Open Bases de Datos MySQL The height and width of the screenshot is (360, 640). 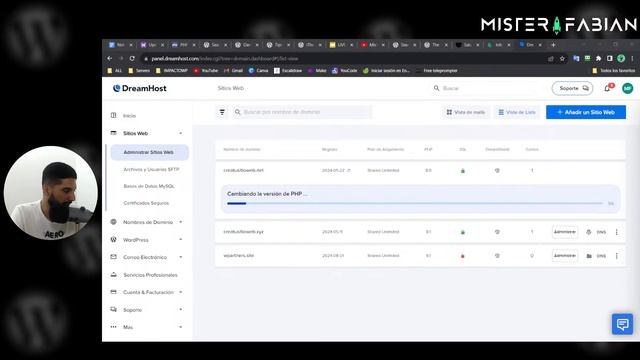[x=149, y=186]
